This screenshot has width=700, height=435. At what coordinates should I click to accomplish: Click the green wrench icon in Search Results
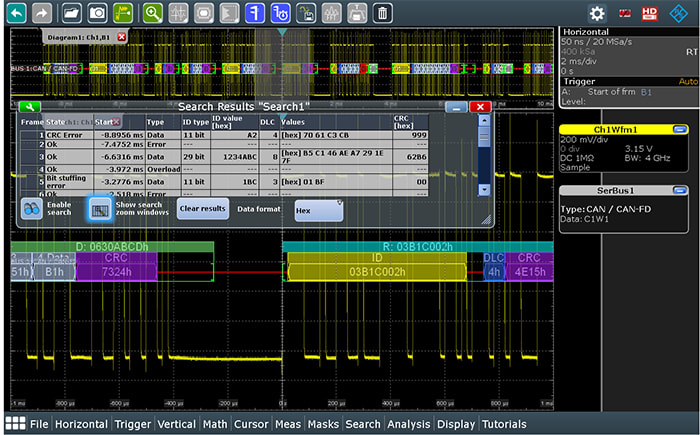tap(29, 107)
